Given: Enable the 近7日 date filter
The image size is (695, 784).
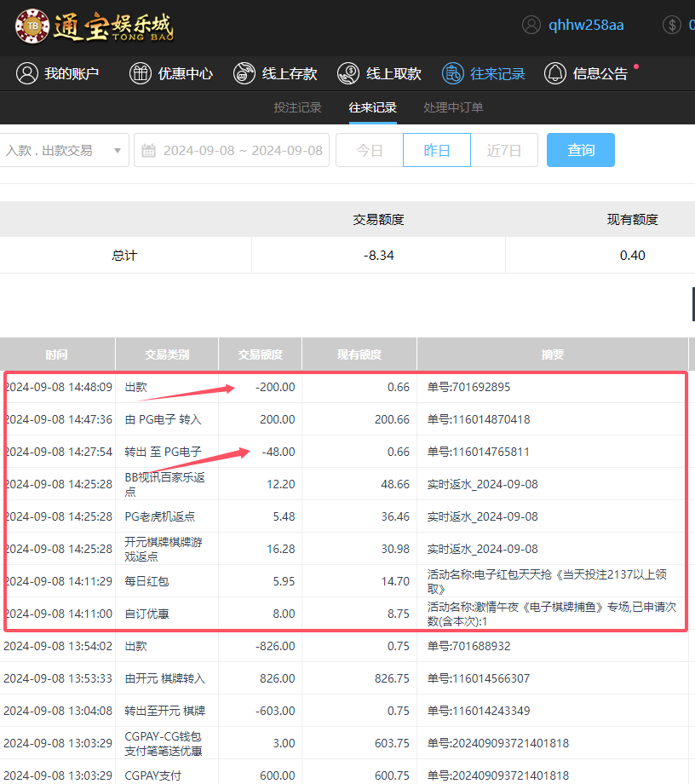Looking at the screenshot, I should 503,150.
